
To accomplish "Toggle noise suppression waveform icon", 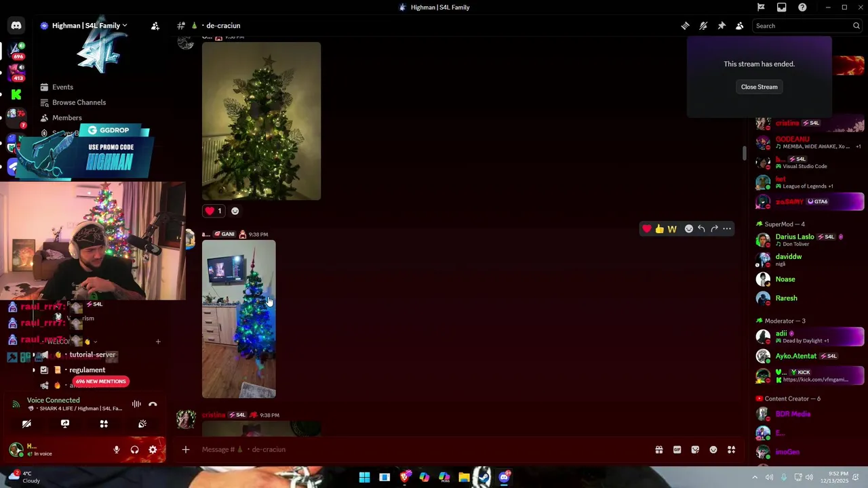I will click(x=136, y=404).
